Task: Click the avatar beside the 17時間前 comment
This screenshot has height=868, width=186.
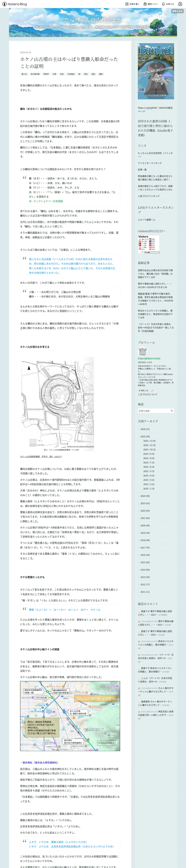Action: click(139, 611)
